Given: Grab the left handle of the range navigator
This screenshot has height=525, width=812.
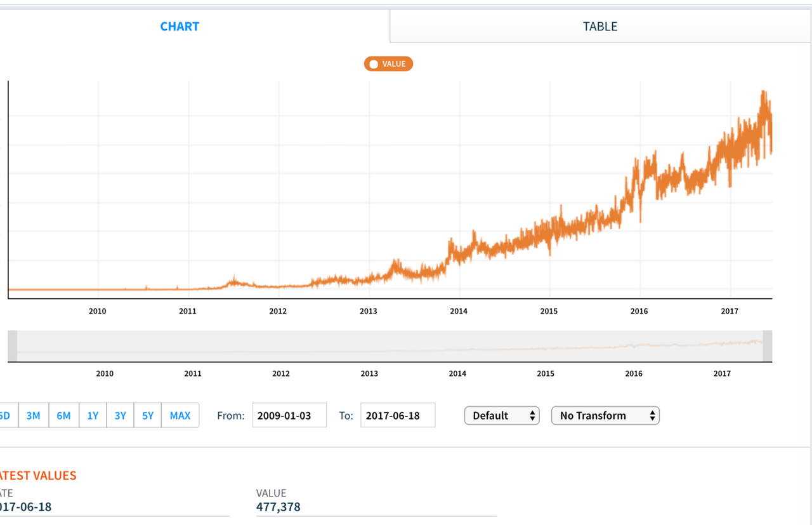Looking at the screenshot, I should [x=12, y=346].
